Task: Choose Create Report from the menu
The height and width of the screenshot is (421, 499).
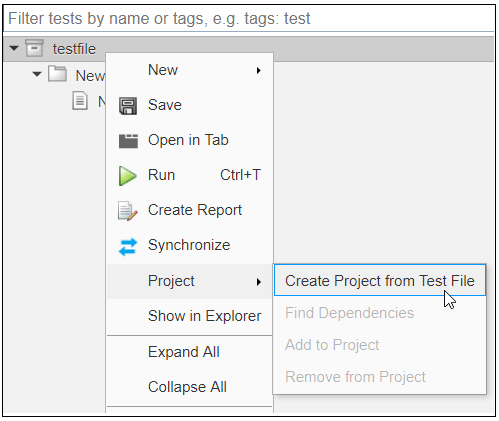Action: tap(190, 210)
